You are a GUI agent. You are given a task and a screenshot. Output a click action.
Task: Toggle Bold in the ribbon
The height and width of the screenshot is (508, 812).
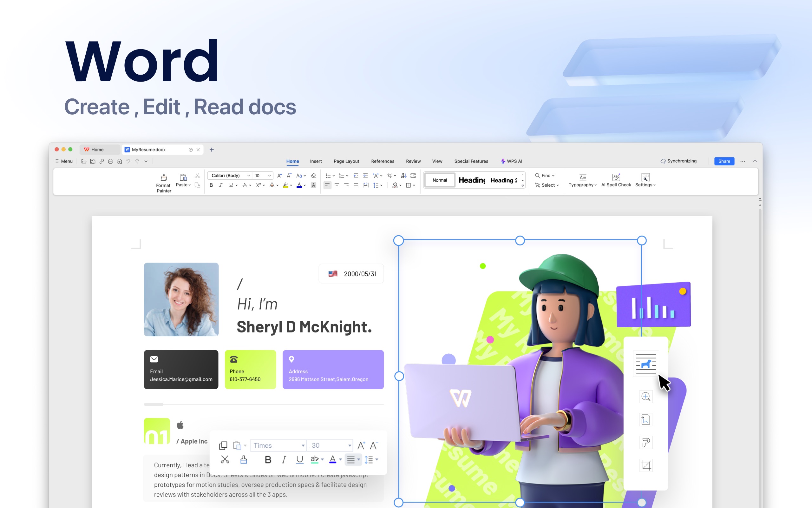(211, 185)
